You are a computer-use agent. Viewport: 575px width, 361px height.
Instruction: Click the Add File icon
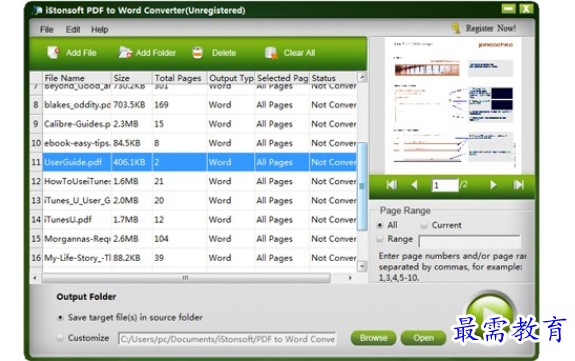53,52
